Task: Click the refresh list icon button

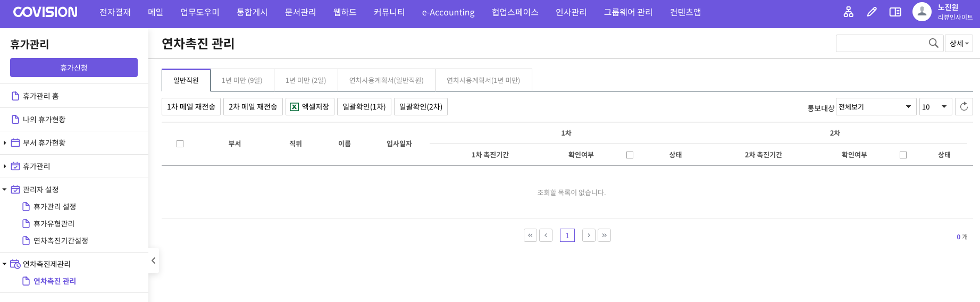Action: [x=964, y=107]
